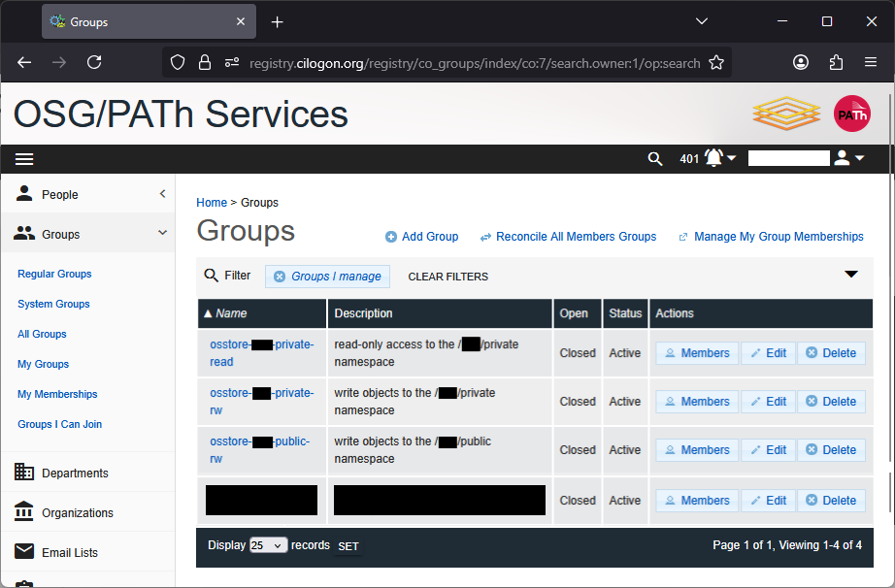Navigate to My Memberships
Image resolution: width=895 pixels, height=588 pixels.
click(57, 394)
